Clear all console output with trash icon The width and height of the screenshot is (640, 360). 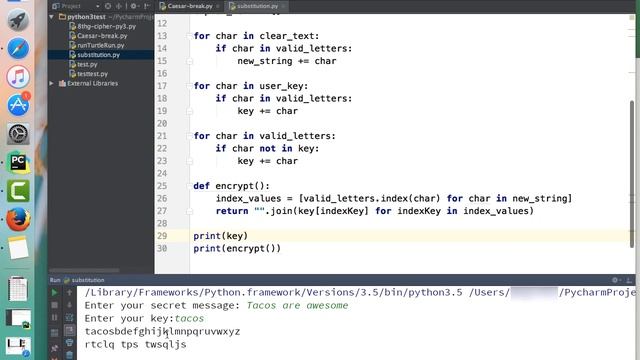click(x=69, y=355)
